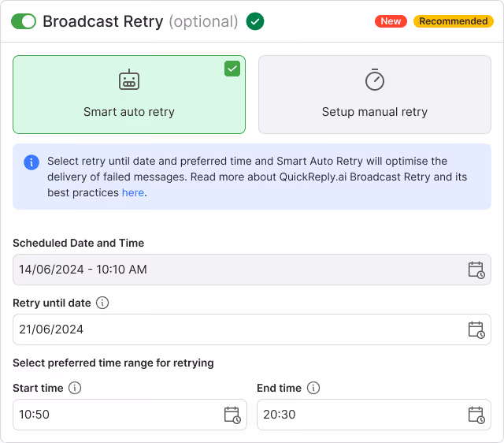504x443 pixels.
Task: Click the yellow Recommended badge
Action: pyautogui.click(x=454, y=21)
